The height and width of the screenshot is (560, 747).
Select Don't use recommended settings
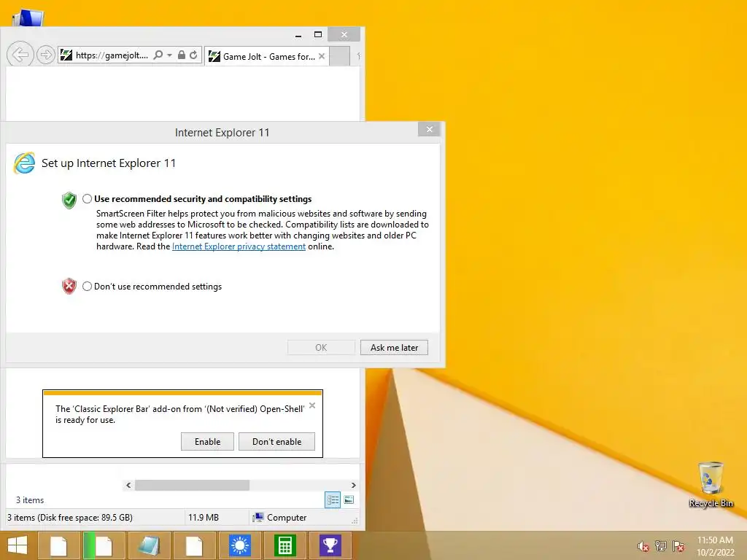88,286
